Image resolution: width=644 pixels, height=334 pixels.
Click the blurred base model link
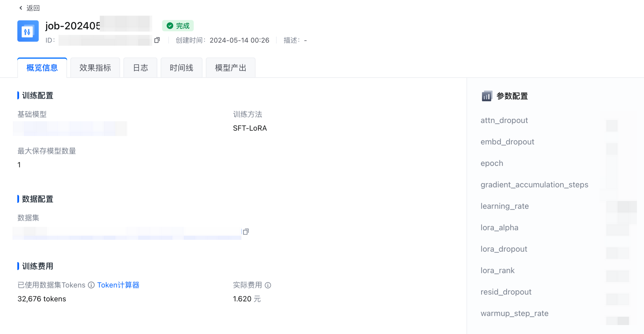pyautogui.click(x=70, y=129)
